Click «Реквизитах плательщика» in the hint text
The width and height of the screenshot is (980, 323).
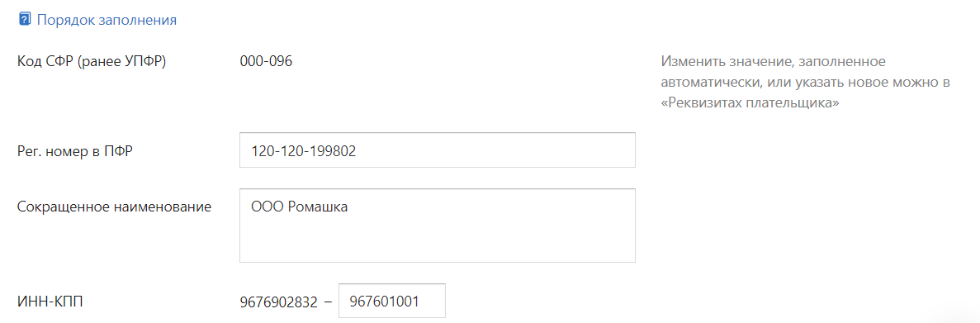[750, 103]
